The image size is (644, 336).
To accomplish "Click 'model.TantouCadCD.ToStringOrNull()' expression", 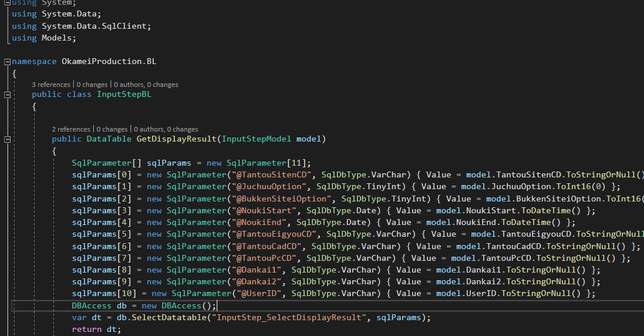I will (x=541, y=247).
